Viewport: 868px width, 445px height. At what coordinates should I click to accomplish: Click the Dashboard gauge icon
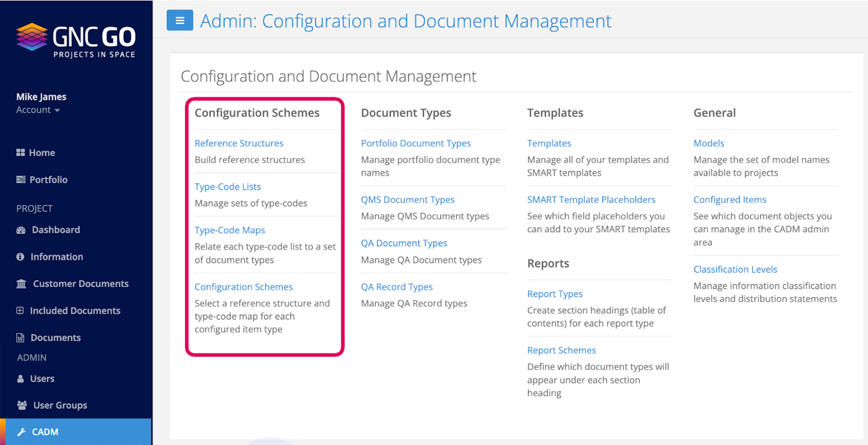(x=21, y=230)
